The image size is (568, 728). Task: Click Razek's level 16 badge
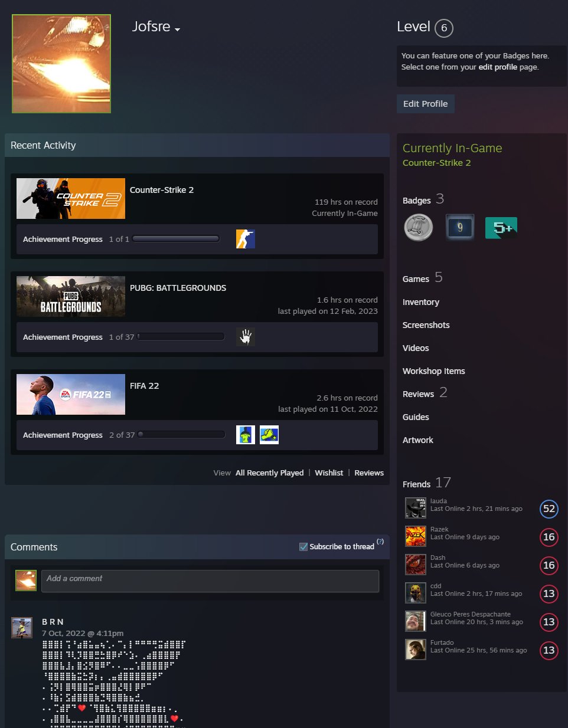[549, 537]
